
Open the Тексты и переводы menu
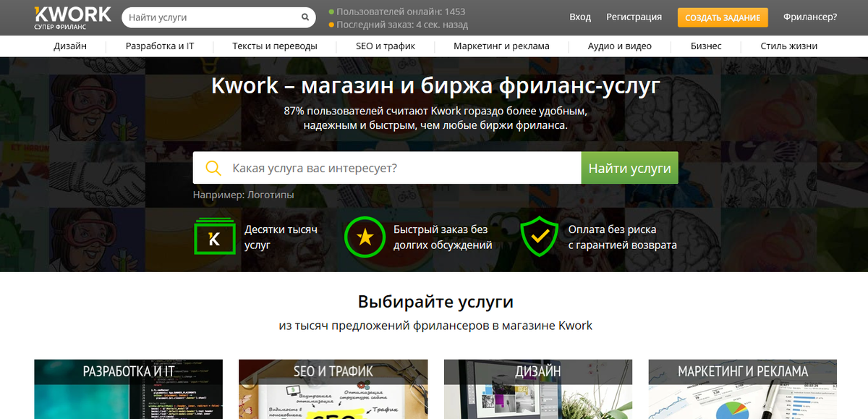[275, 46]
